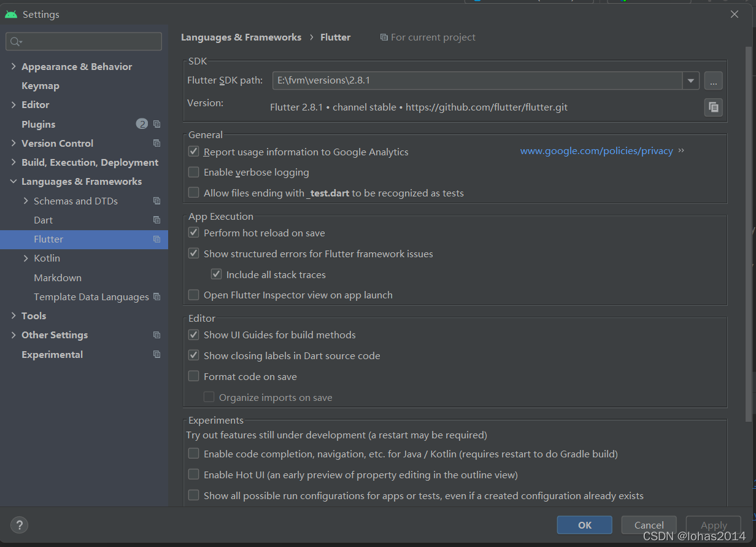The image size is (756, 547).
Task: Click the For current project icon
Action: tap(384, 37)
